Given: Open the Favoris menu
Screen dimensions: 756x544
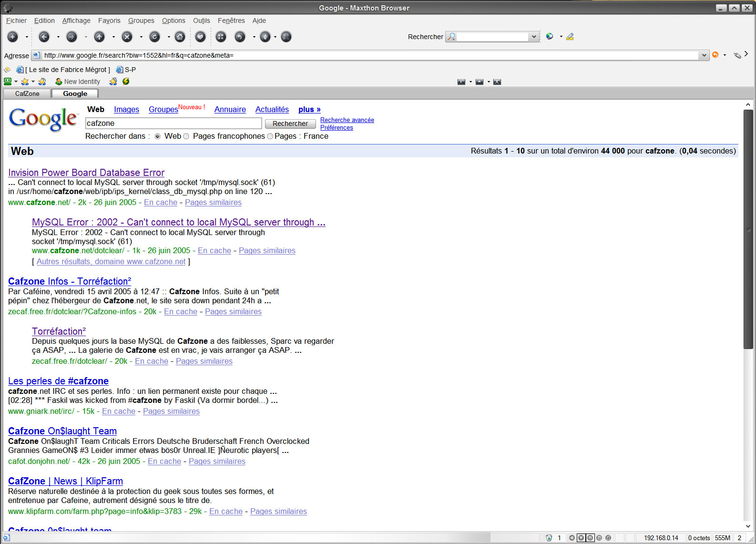Looking at the screenshot, I should 109,21.
